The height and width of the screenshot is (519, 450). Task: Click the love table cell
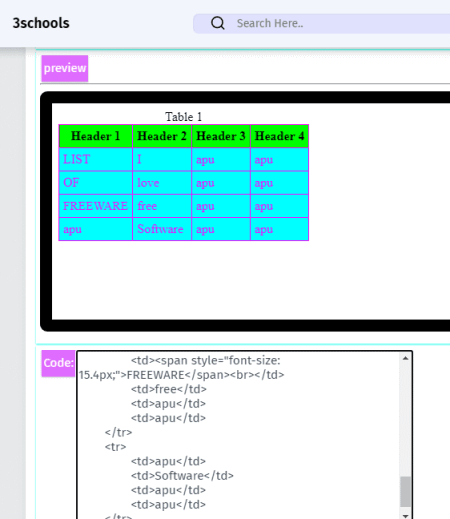pyautogui.click(x=162, y=183)
